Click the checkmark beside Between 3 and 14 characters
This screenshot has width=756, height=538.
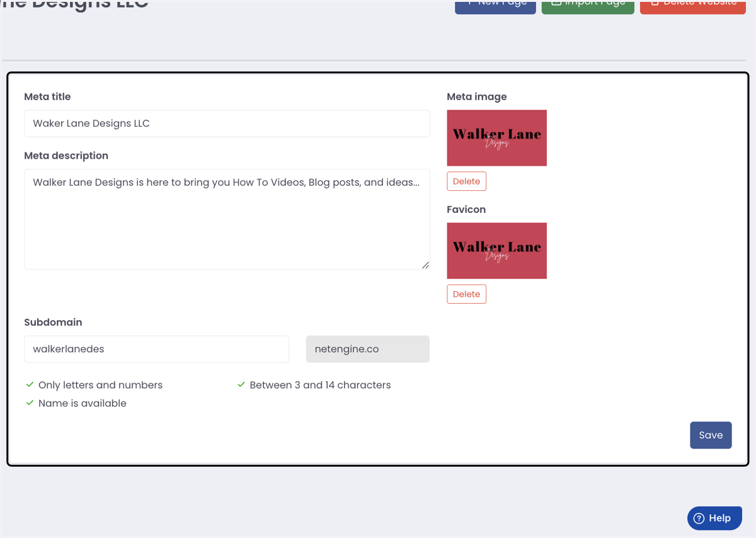pyautogui.click(x=241, y=385)
